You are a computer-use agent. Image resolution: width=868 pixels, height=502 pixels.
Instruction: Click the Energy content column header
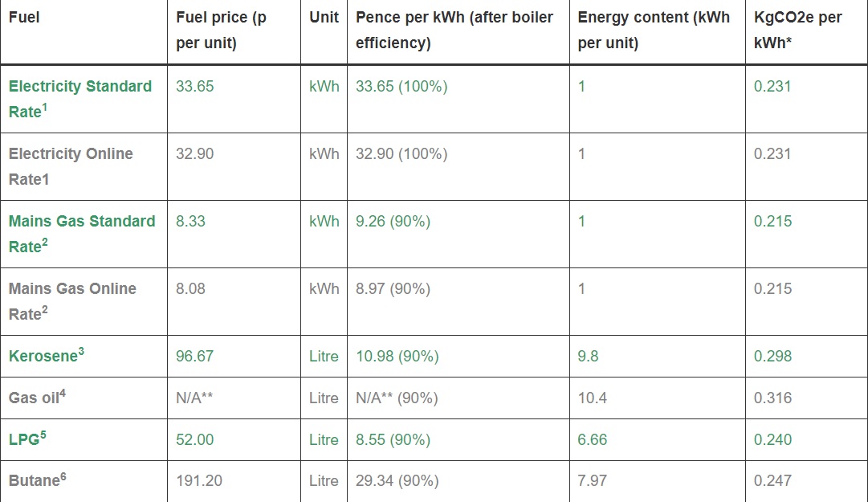653,30
